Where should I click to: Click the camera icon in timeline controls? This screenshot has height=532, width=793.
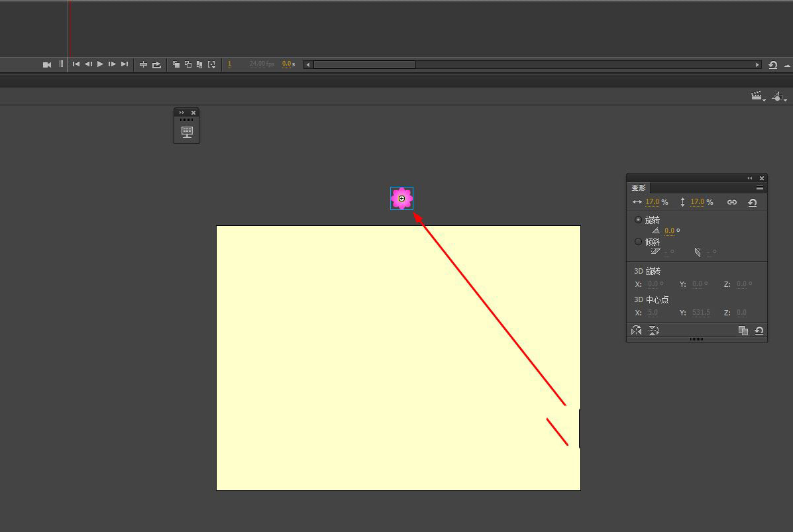click(47, 64)
